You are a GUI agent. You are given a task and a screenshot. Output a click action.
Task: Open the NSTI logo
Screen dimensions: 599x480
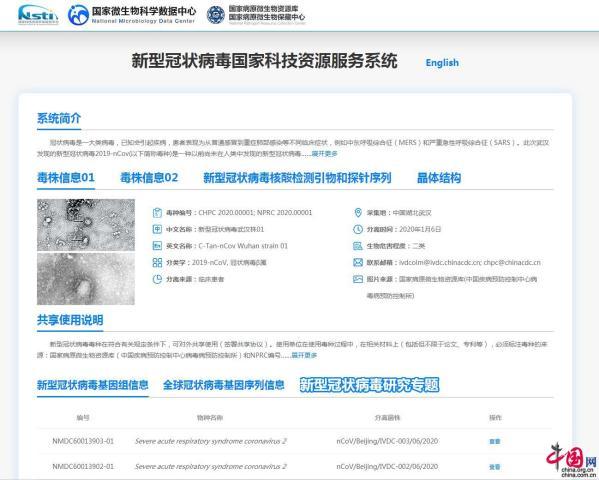tap(38, 15)
